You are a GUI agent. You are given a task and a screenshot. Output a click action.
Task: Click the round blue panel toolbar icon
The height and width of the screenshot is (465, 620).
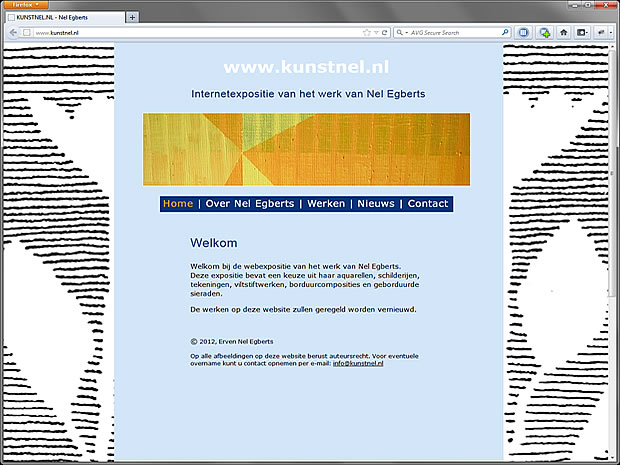point(523,32)
